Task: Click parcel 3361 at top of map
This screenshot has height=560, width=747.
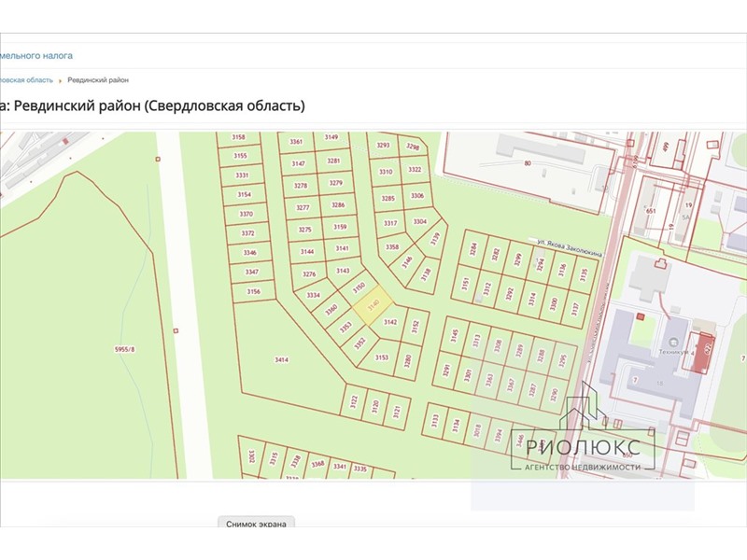Action: click(x=297, y=142)
